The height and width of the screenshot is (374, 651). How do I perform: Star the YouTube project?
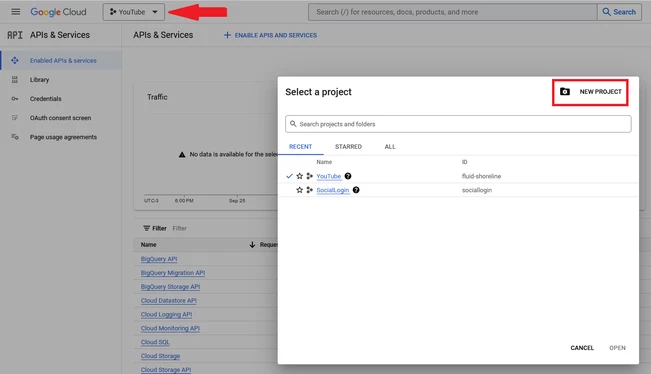[299, 176]
